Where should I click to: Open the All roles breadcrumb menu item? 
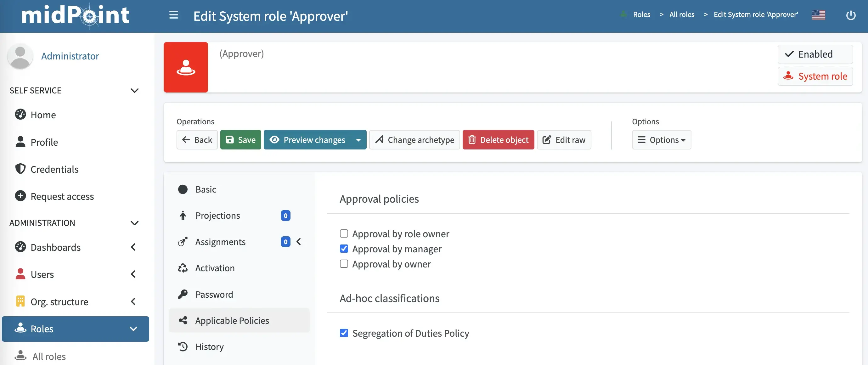681,14
